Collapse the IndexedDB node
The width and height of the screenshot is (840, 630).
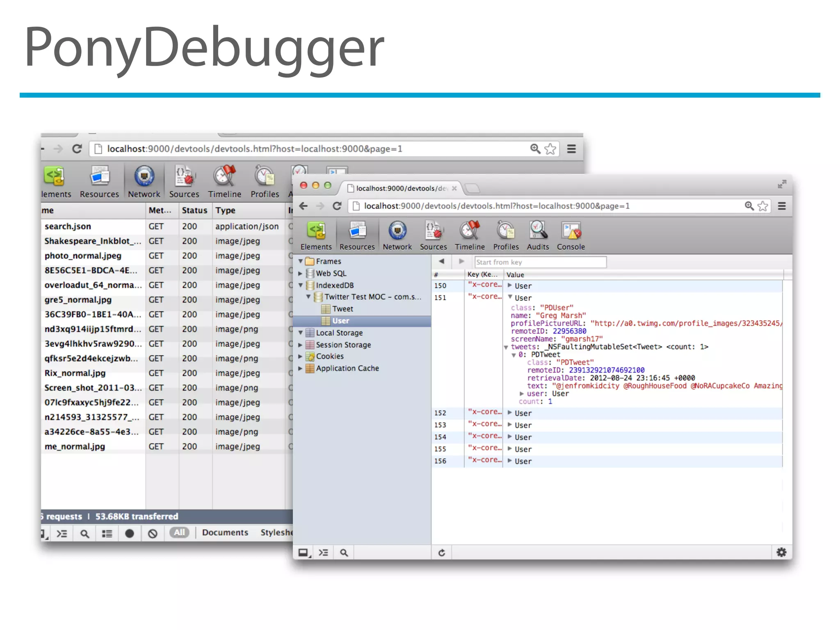click(x=301, y=285)
